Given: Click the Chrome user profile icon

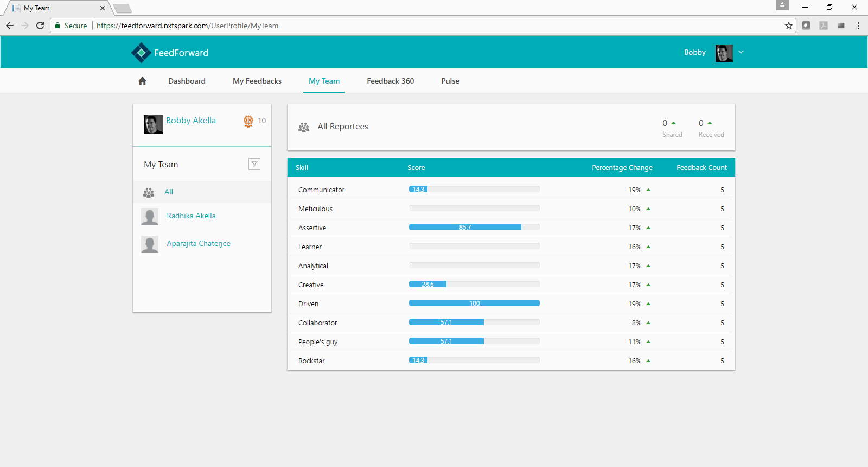Looking at the screenshot, I should [x=782, y=5].
